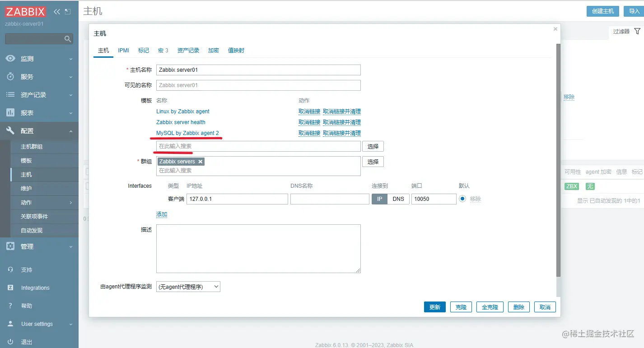Click the 更新 button

point(435,307)
